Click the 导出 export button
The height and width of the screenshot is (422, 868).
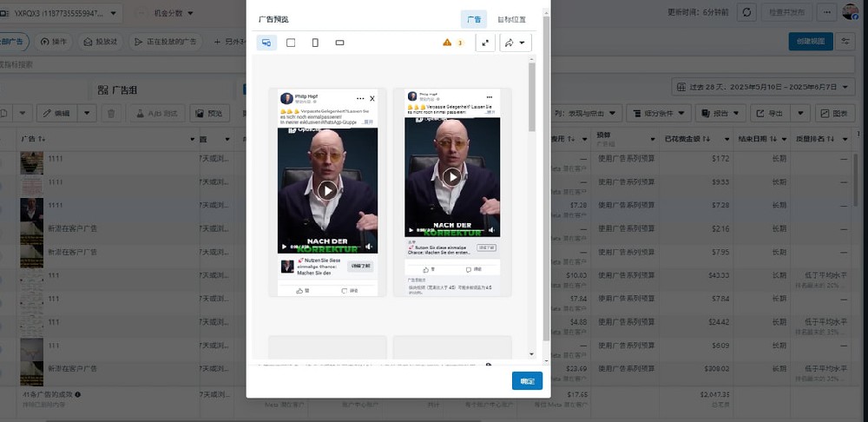[x=770, y=114]
